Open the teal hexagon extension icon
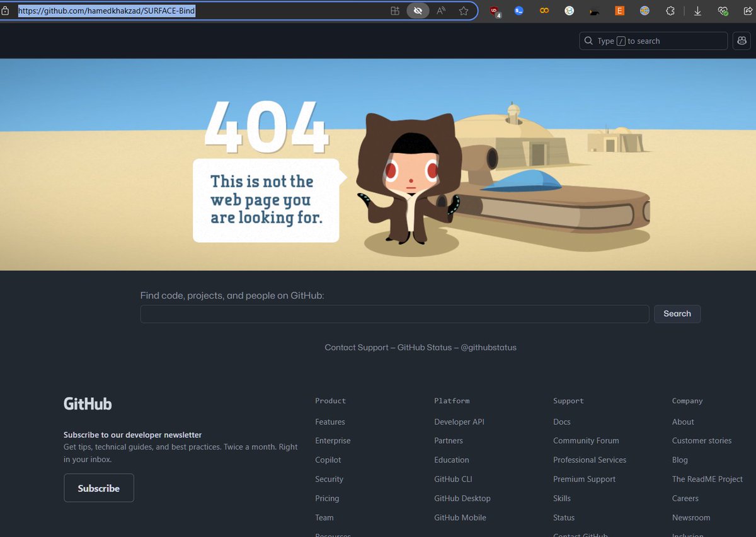The width and height of the screenshot is (756, 537). 570,11
